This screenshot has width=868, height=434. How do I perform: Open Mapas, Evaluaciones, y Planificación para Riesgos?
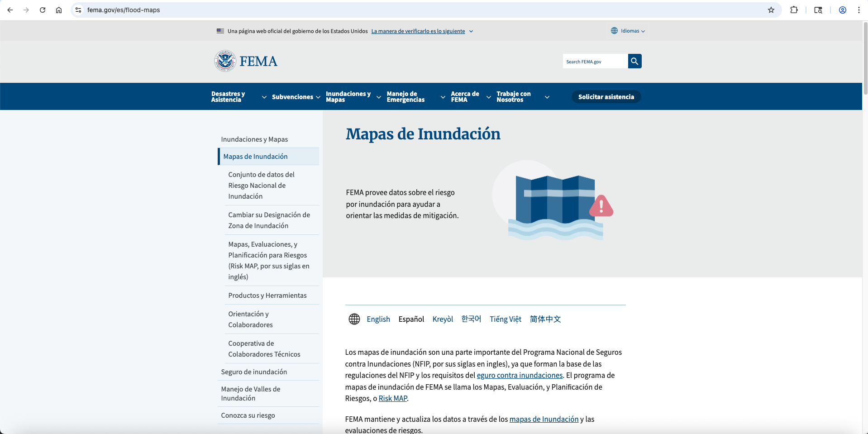pos(272,261)
